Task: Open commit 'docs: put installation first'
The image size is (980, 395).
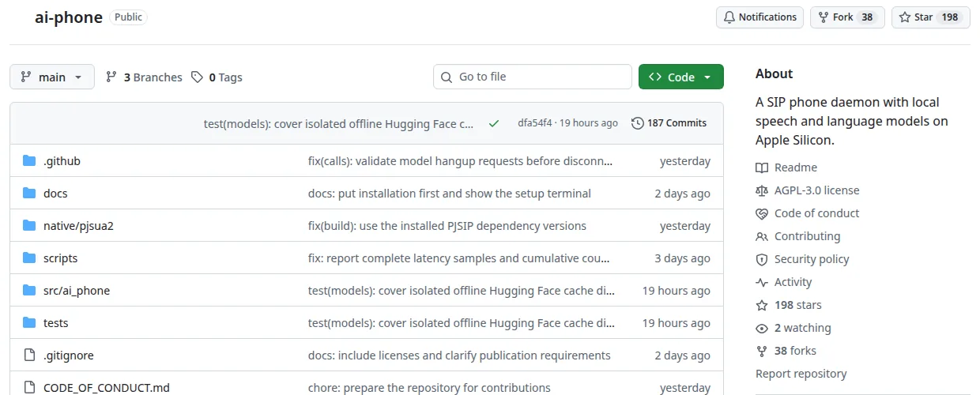Action: coord(450,194)
